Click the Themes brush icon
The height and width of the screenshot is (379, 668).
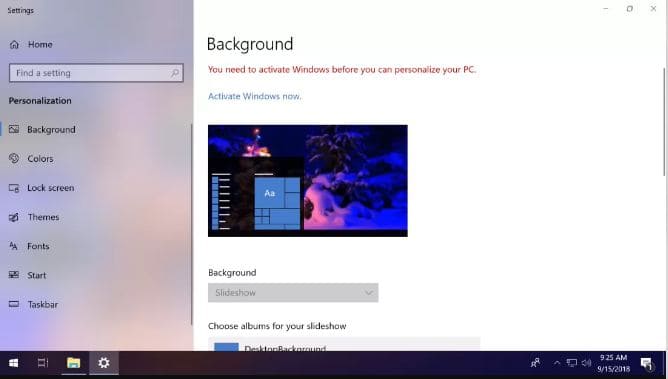tap(14, 217)
